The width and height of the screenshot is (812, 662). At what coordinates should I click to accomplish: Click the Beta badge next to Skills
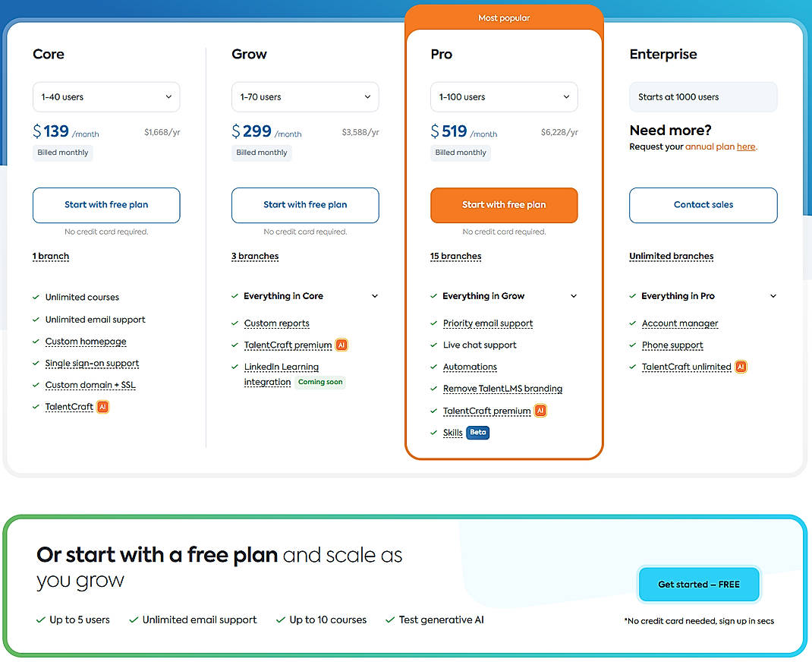[477, 432]
